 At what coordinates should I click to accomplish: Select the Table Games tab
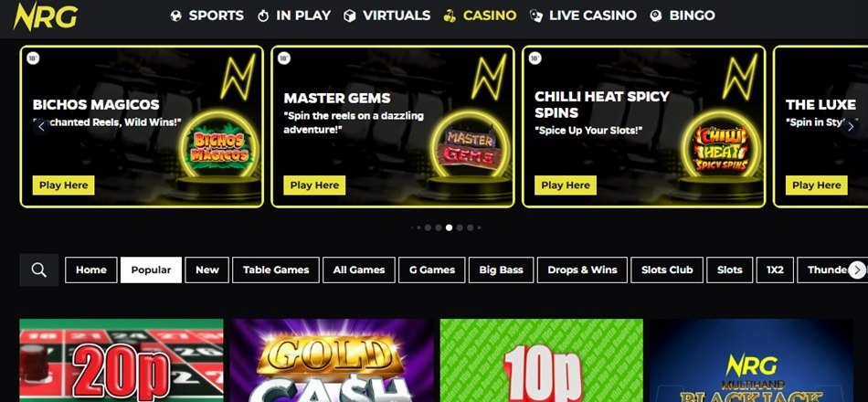(276, 270)
